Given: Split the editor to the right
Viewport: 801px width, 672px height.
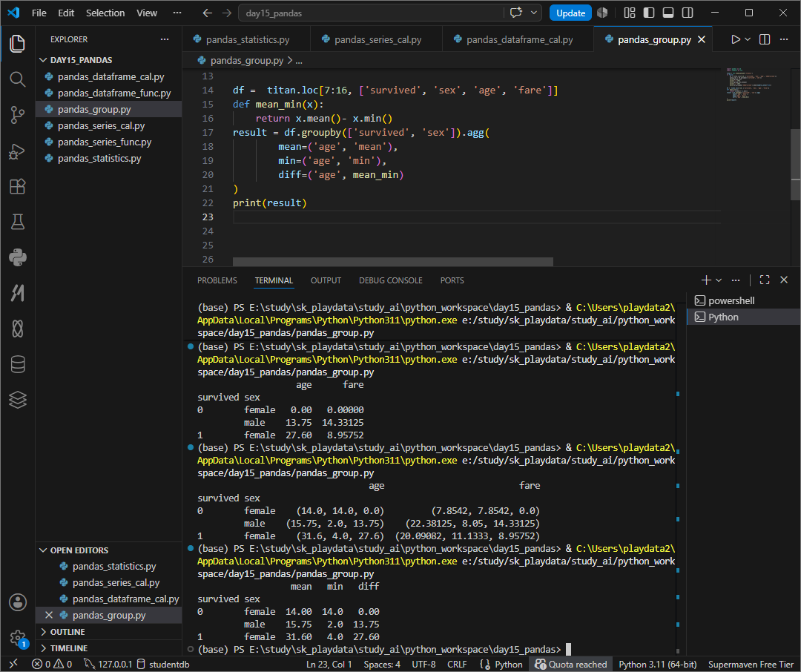Looking at the screenshot, I should pos(765,39).
